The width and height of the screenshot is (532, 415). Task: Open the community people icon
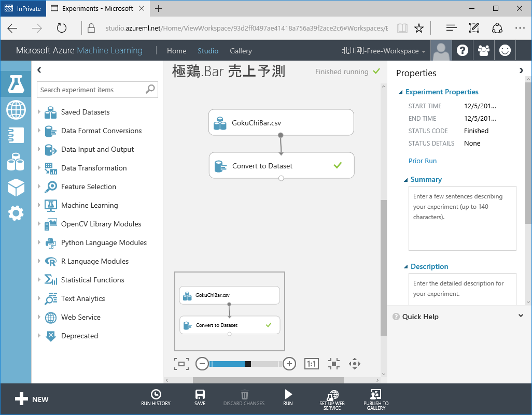tap(483, 51)
